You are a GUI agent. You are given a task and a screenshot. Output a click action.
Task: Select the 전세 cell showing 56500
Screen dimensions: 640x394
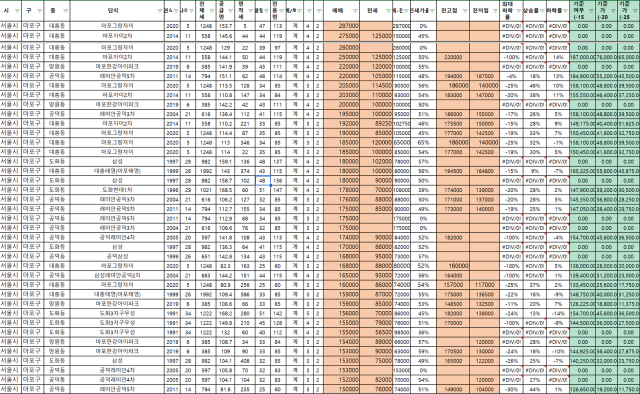point(376,333)
